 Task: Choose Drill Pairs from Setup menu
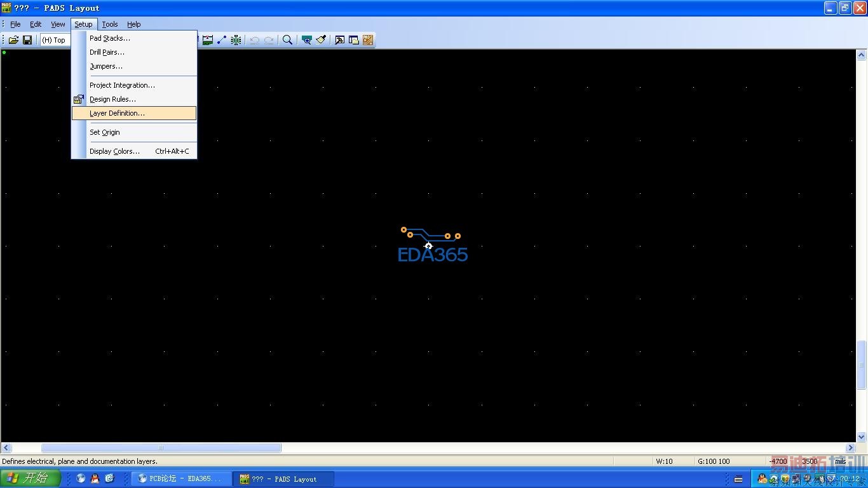click(134, 52)
